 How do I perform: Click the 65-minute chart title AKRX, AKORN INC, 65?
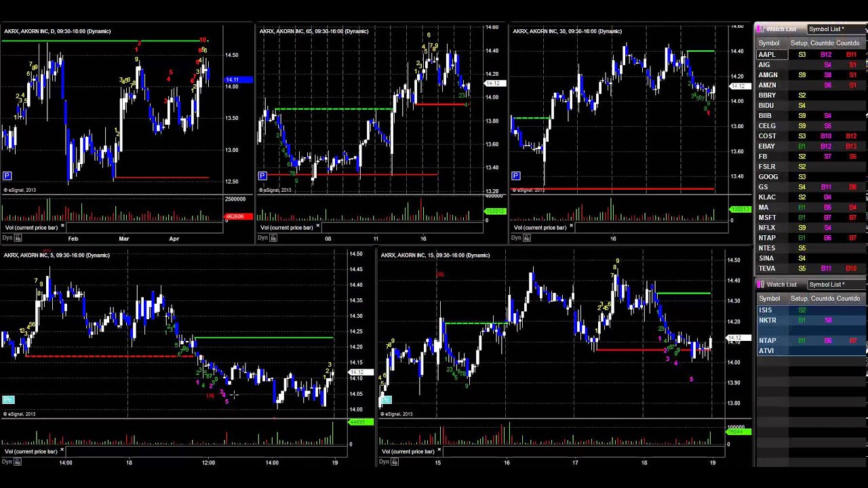(x=314, y=31)
